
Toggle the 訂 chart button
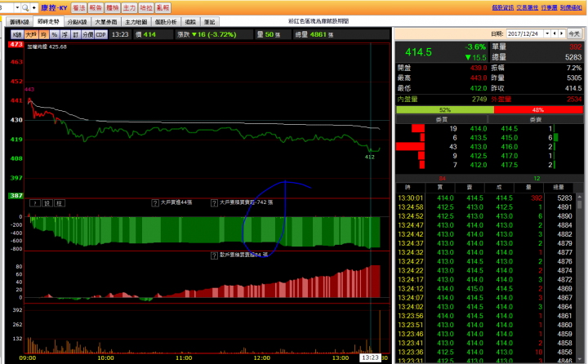pos(75,34)
